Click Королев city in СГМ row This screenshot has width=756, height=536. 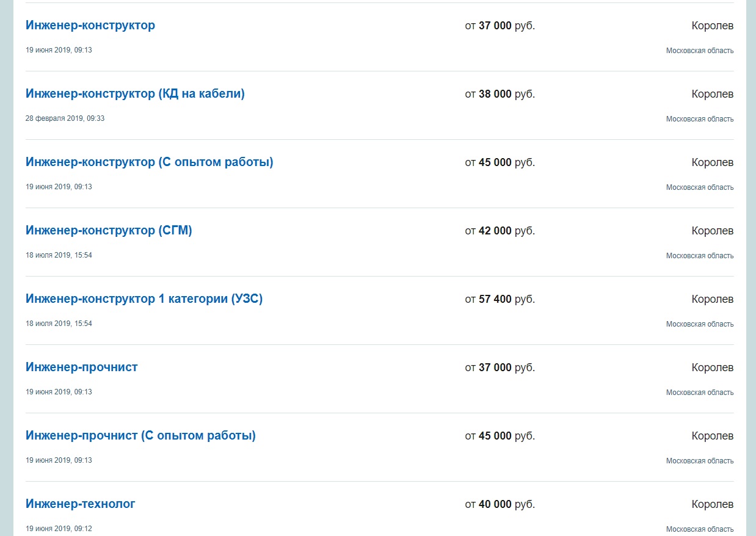712,231
